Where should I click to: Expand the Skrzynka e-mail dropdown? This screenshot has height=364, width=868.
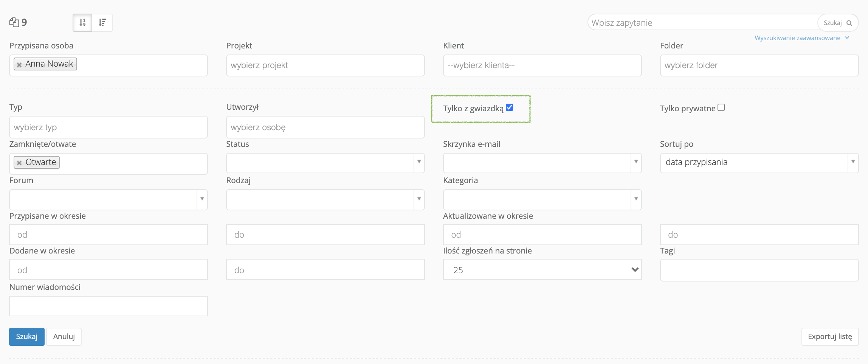[636, 162]
